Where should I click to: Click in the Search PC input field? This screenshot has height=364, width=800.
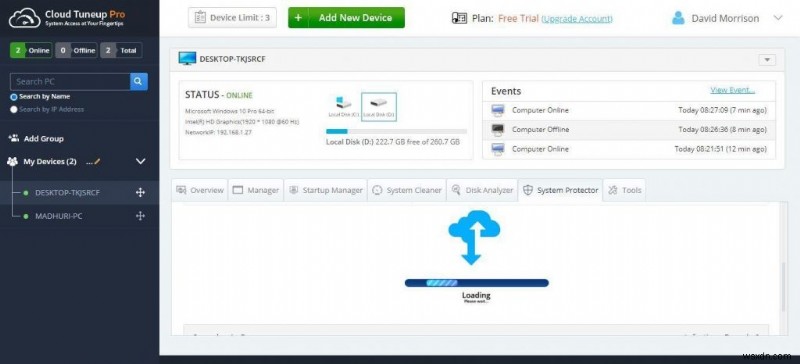tap(70, 82)
